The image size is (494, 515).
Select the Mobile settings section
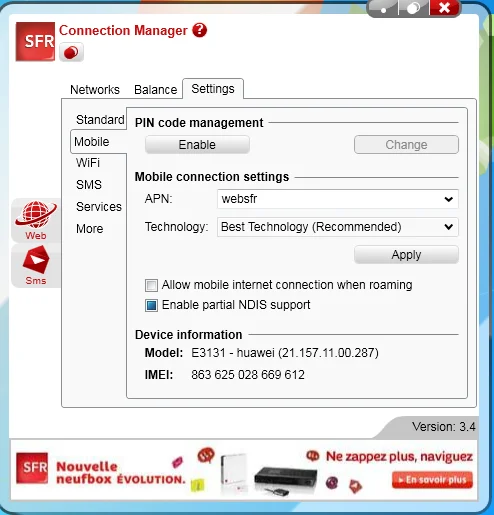click(x=99, y=142)
